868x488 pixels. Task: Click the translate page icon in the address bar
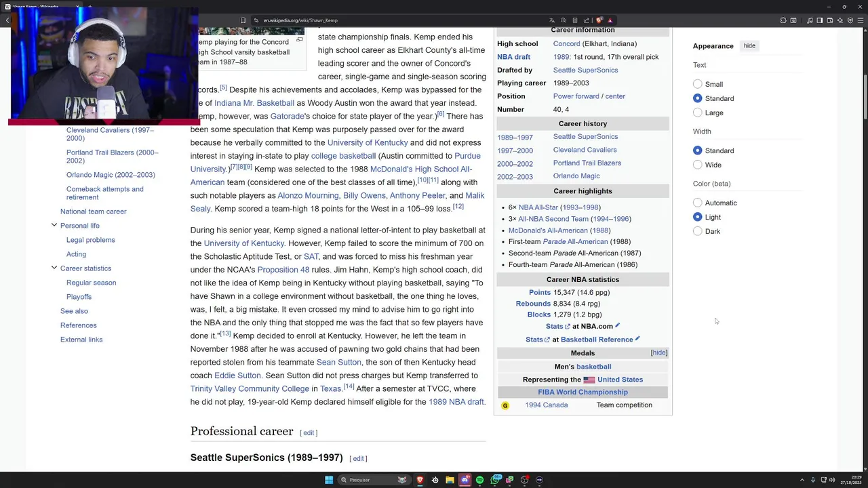(552, 20)
